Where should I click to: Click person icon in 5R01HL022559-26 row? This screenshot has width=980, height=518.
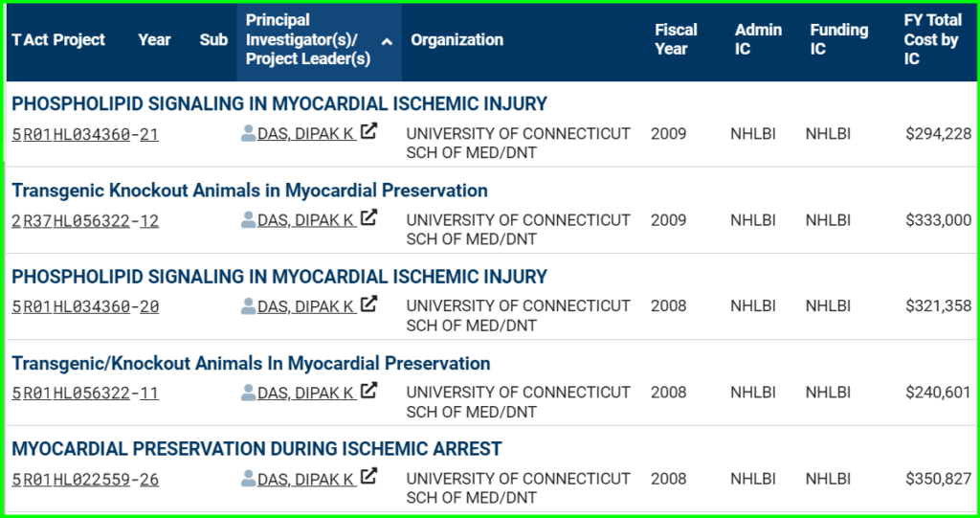249,478
